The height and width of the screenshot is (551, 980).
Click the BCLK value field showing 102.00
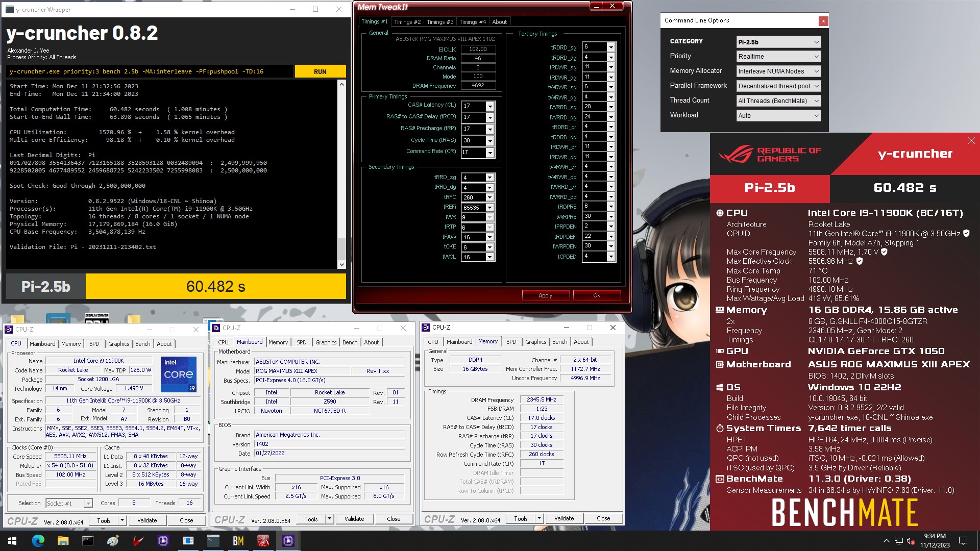click(478, 49)
